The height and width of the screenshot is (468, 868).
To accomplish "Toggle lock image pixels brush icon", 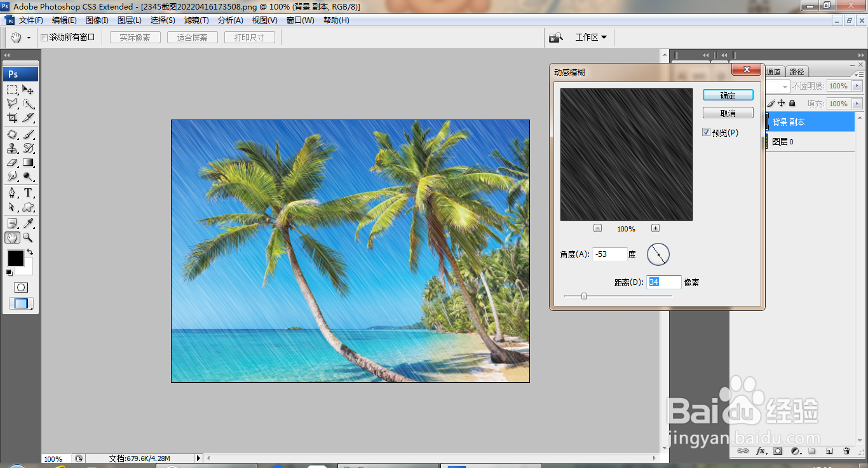I will tap(771, 103).
